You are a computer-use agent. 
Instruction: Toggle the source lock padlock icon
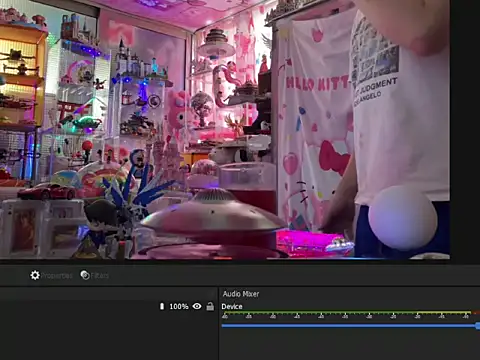tap(210, 306)
